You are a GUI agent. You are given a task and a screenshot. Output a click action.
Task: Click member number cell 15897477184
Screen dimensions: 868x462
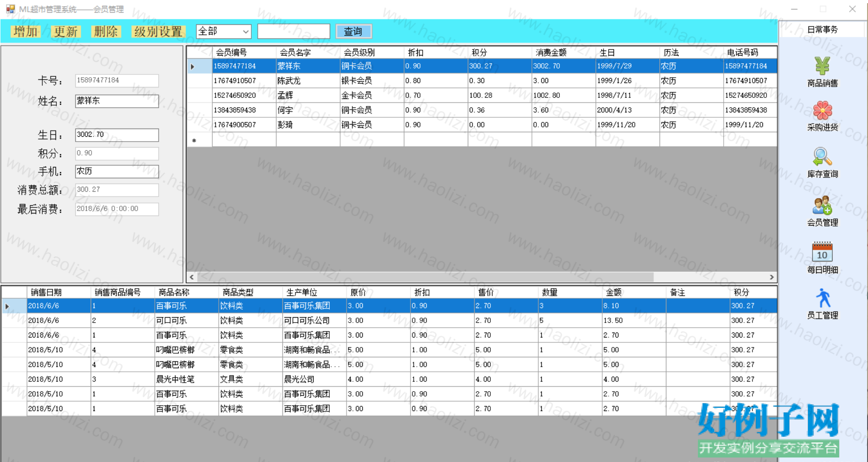tap(244, 66)
